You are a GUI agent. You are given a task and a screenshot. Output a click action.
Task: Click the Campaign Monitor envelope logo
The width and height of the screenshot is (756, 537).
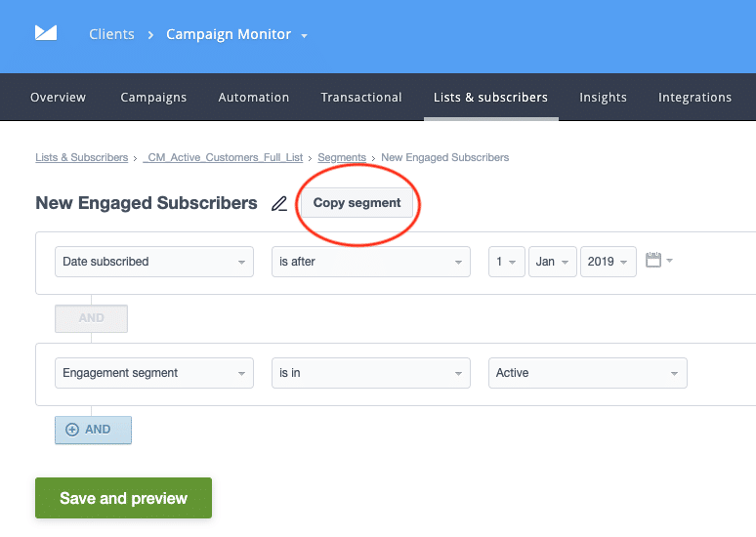45,34
